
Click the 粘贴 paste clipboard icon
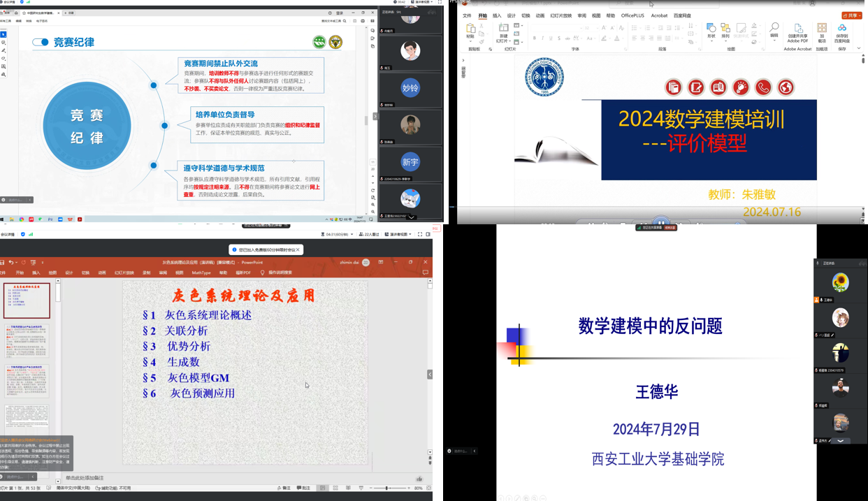click(x=470, y=29)
